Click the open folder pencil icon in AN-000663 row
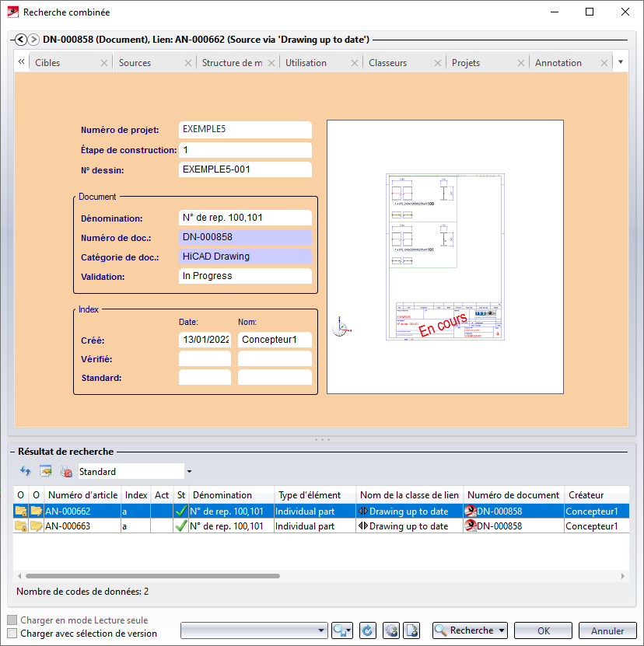Screen dimensions: 644x646 [37, 526]
